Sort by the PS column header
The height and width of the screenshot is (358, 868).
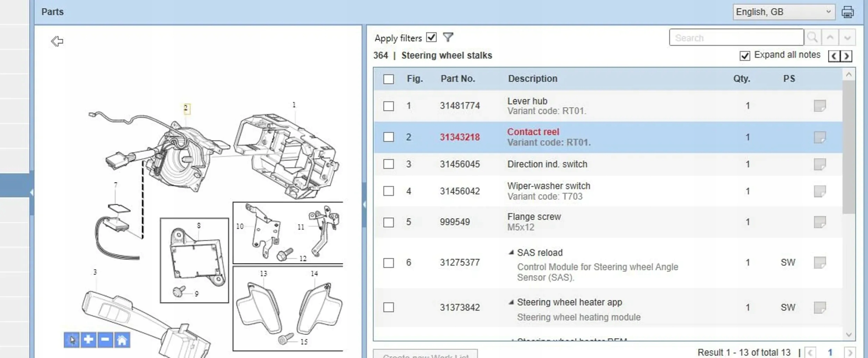pyautogui.click(x=789, y=78)
